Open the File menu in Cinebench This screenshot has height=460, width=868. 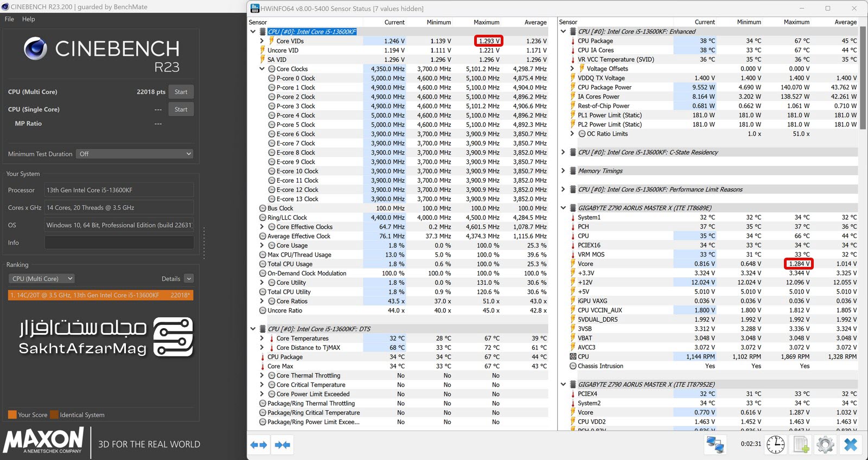coord(9,19)
